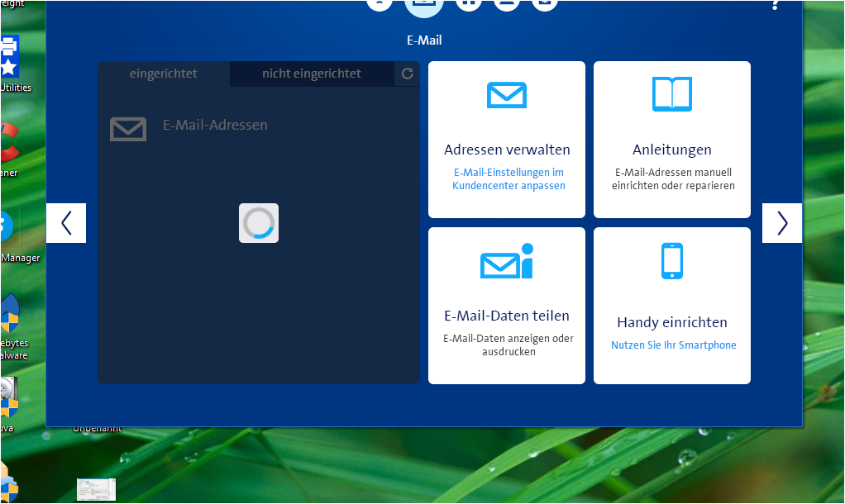Click the grey envelope icon beside E-Mail-Adressen
This screenshot has height=504, width=845.
click(x=128, y=129)
